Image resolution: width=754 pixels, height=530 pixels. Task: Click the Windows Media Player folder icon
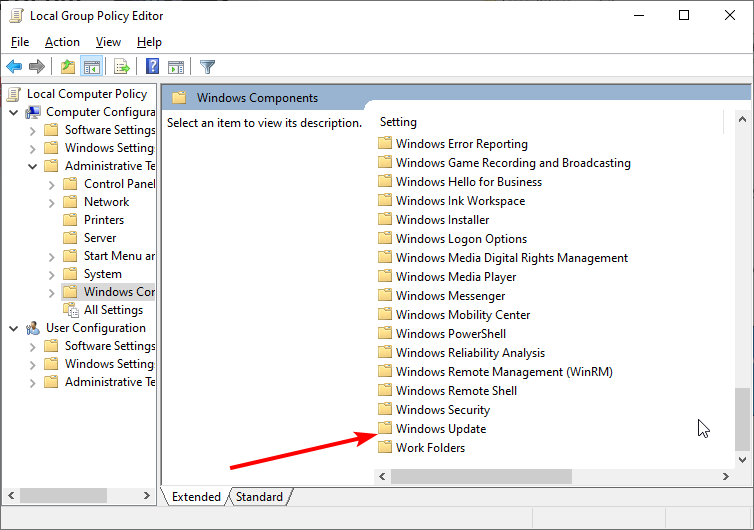coord(385,276)
